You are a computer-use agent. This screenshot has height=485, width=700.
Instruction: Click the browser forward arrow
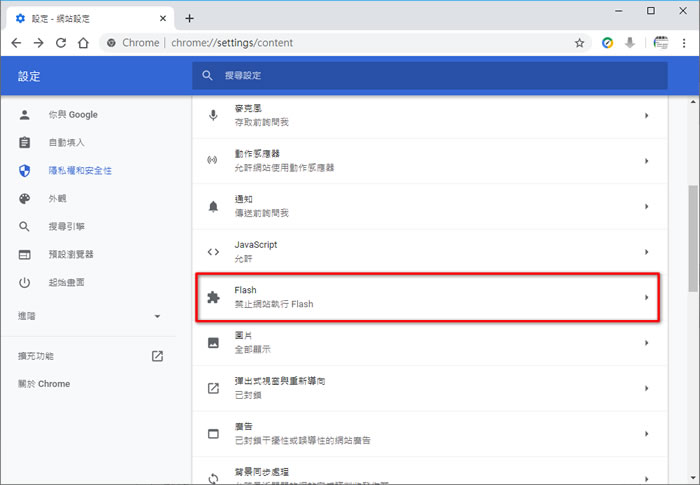[x=39, y=43]
